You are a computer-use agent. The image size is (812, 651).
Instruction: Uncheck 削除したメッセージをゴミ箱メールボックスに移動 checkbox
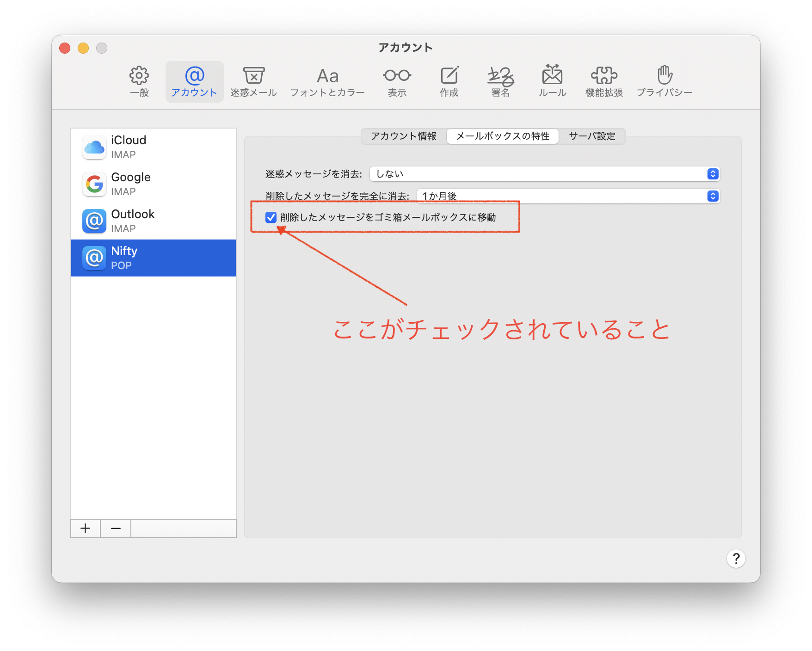[271, 217]
